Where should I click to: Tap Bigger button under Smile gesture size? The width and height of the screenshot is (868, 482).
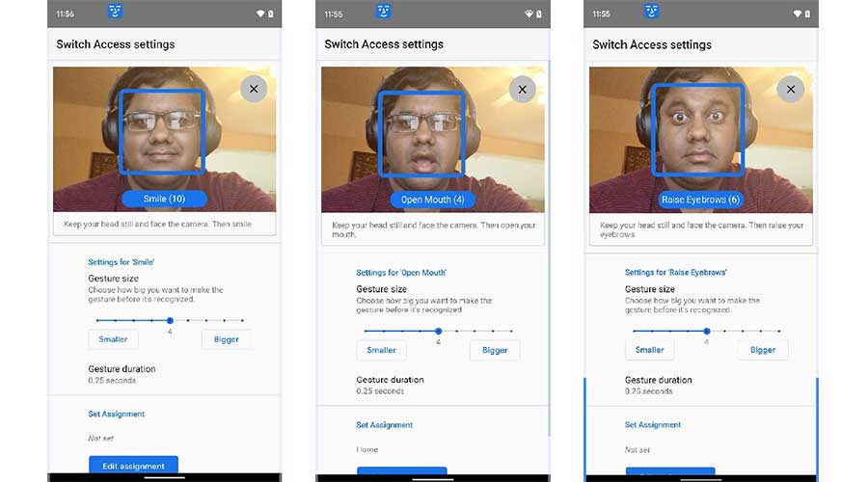coord(227,339)
